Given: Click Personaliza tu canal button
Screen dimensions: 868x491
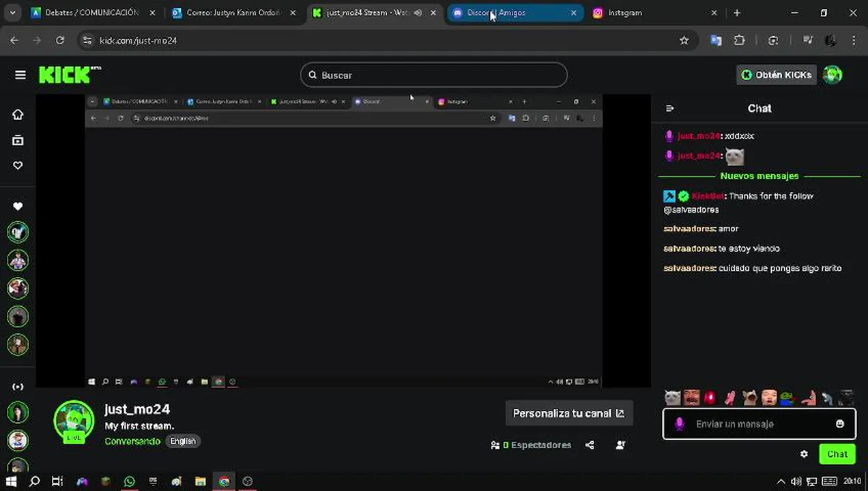Looking at the screenshot, I should 568,413.
